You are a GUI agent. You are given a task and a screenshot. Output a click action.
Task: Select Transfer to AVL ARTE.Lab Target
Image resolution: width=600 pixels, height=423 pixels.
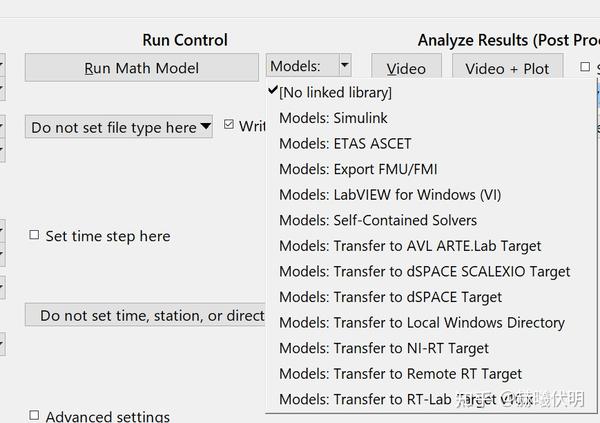point(410,246)
